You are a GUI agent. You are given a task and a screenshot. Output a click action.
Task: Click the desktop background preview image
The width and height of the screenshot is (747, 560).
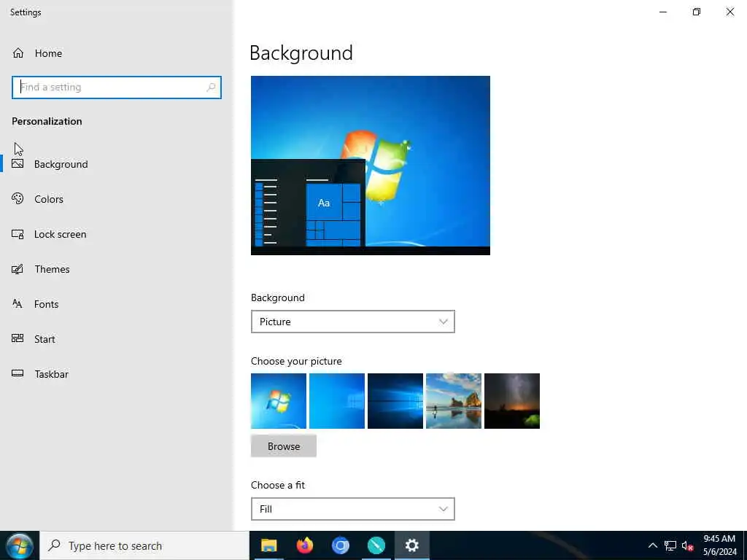[370, 166]
